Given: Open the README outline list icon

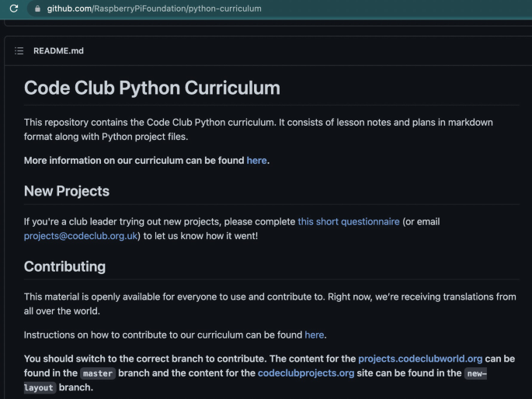Looking at the screenshot, I should point(19,51).
